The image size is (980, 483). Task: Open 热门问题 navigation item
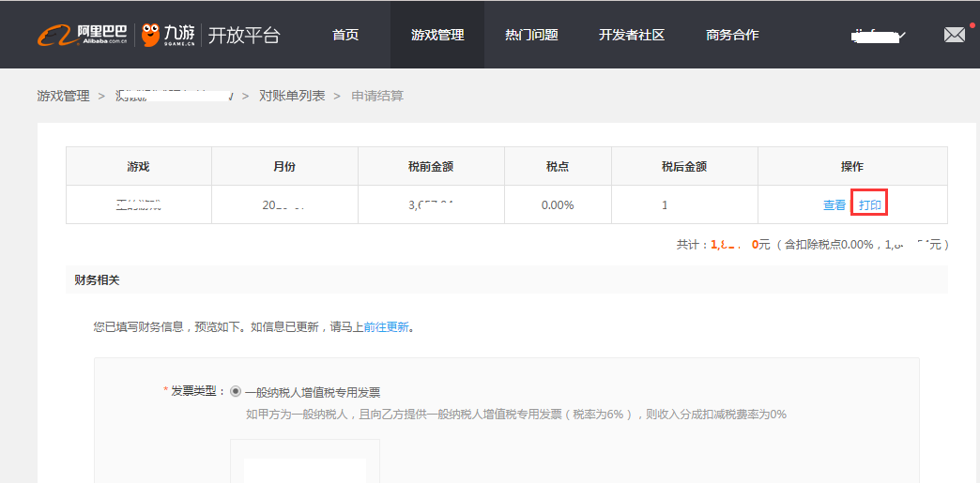point(531,35)
